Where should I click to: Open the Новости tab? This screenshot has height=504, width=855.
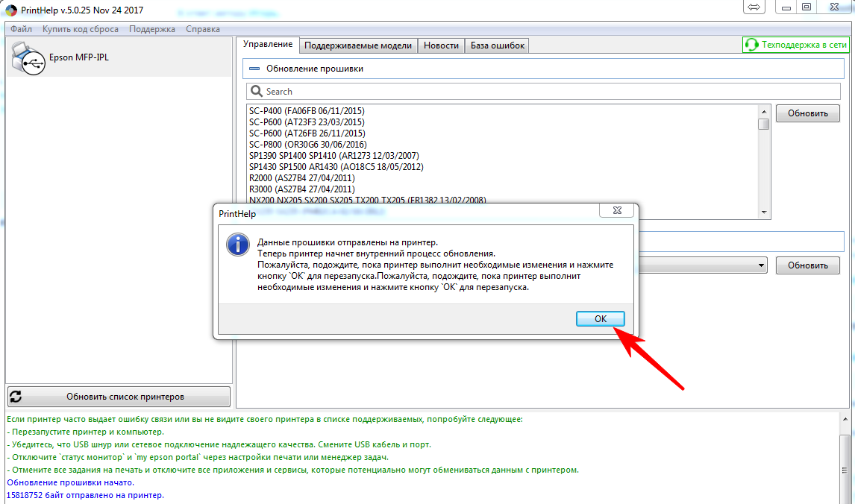tap(441, 45)
